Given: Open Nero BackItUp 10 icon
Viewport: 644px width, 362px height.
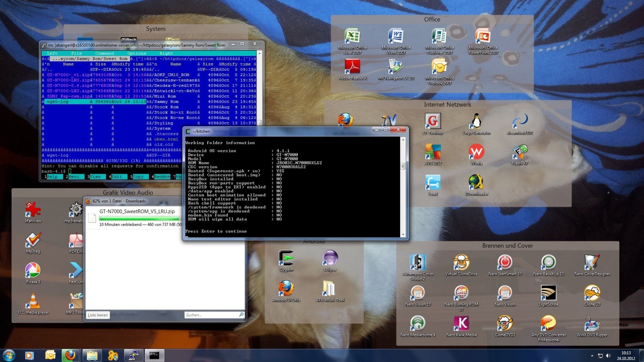Looking at the screenshot, I should coord(548,265).
